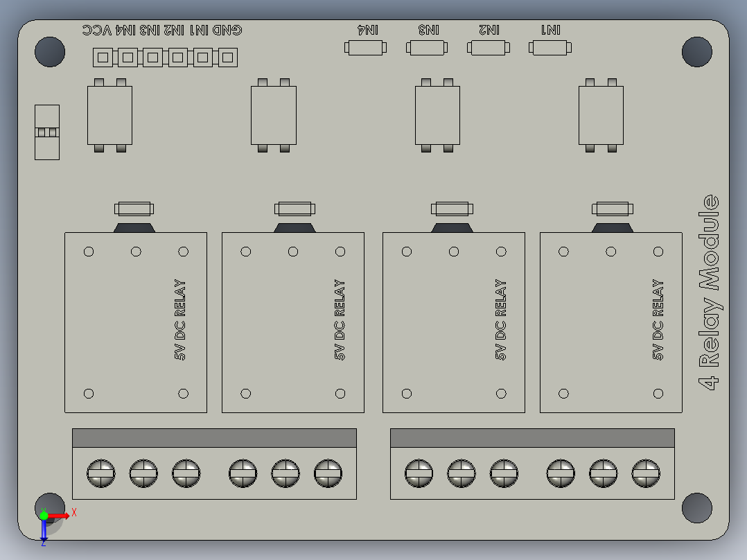This screenshot has height=560, width=747.
Task: Select the mirrored IN3 label above the top-right components
Action: coord(428,30)
